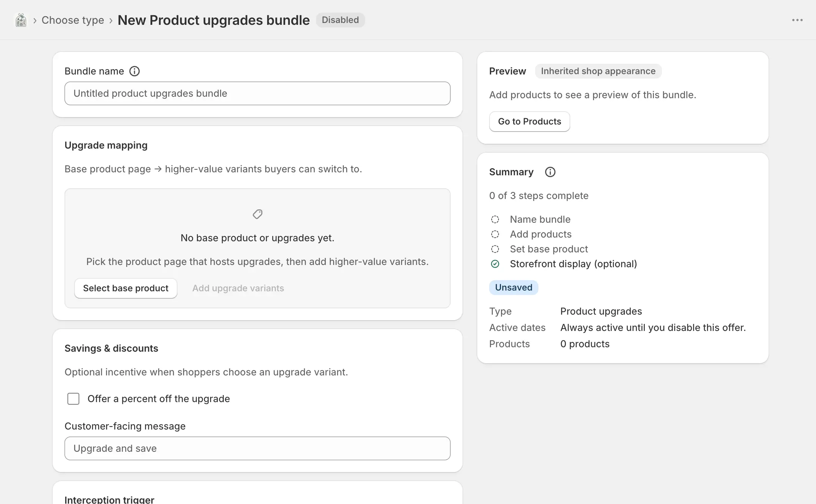Click the Name bundle step text
This screenshot has height=504, width=816.
point(540,219)
